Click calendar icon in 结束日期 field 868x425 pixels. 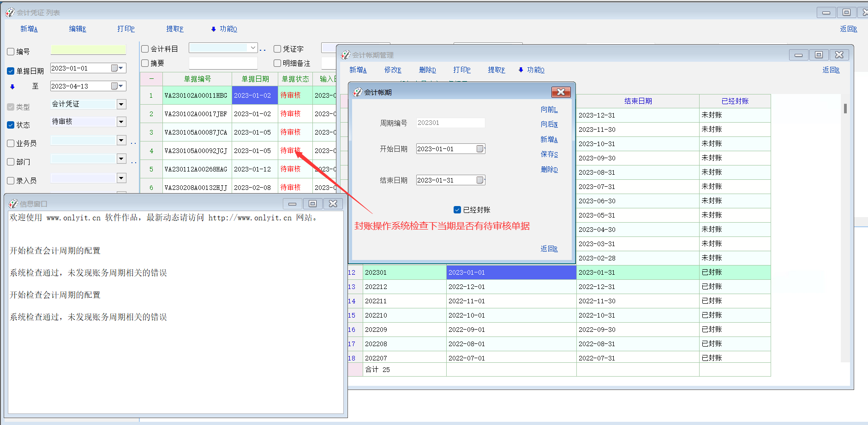click(480, 180)
